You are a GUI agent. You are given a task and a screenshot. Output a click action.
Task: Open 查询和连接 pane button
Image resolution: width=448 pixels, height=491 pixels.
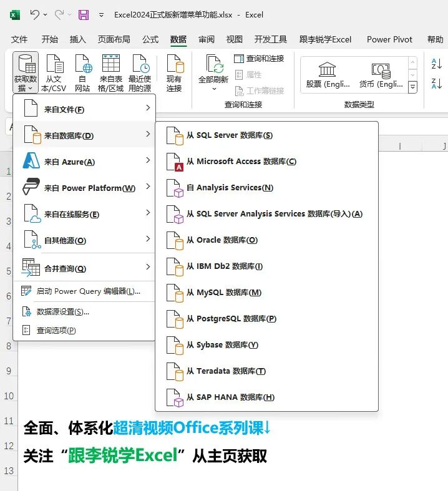click(259, 59)
